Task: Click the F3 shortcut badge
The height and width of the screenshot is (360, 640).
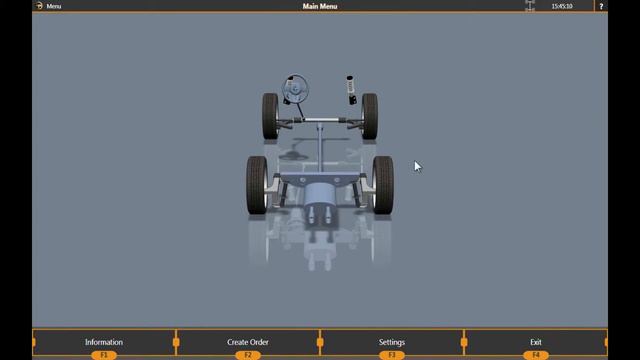Action: (x=392, y=355)
